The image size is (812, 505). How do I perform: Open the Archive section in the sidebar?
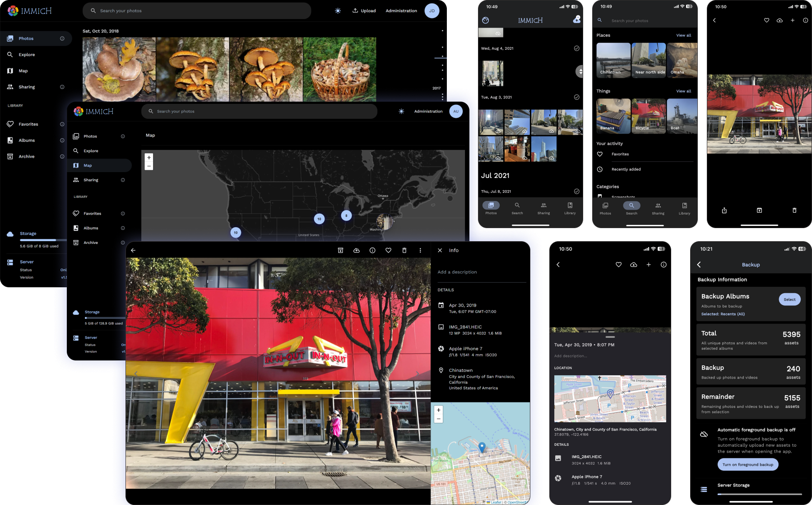point(25,156)
